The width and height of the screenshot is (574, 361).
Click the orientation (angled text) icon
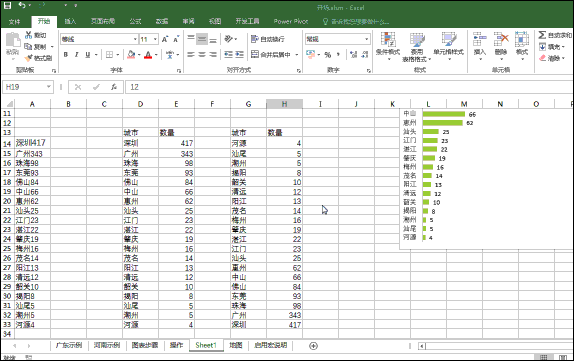(x=229, y=39)
